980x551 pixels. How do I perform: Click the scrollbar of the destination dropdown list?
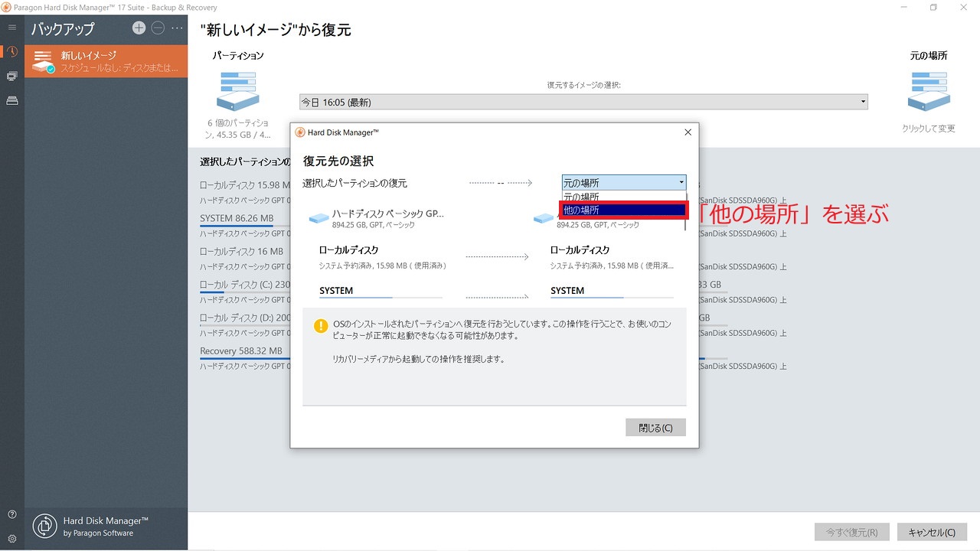pyautogui.click(x=686, y=210)
